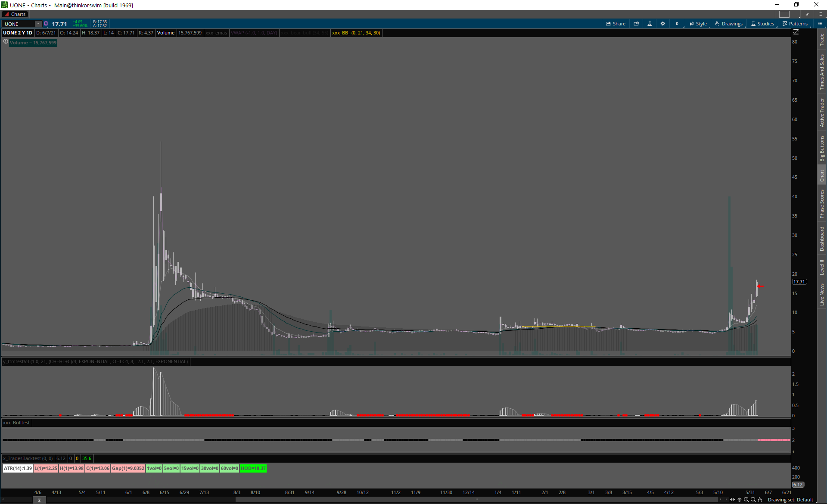This screenshot has width=827, height=504.
Task: Open the Active Trader side tab
Action: pyautogui.click(x=822, y=113)
